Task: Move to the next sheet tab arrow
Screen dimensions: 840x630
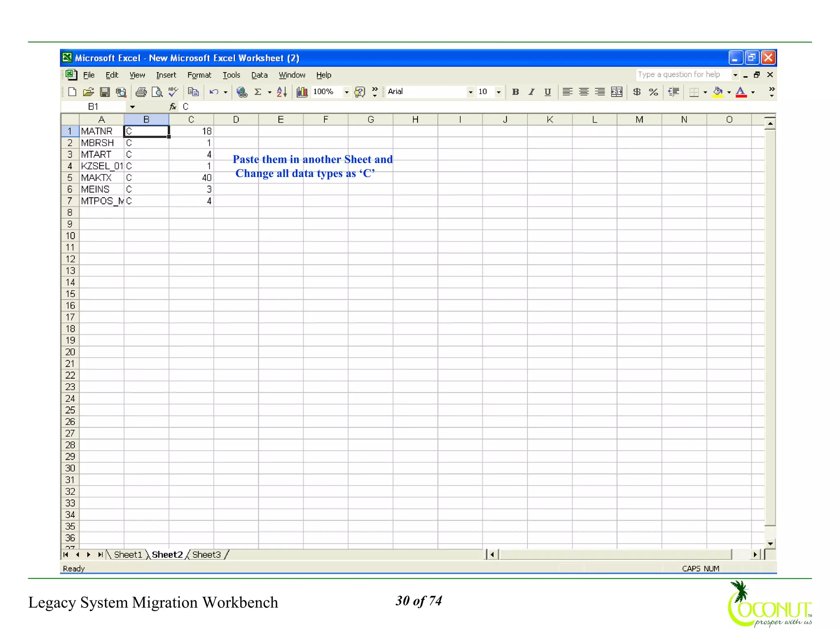Action: click(89, 555)
